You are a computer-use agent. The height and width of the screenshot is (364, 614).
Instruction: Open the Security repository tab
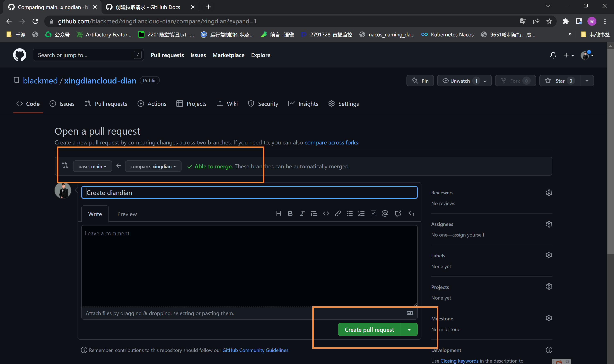[263, 104]
